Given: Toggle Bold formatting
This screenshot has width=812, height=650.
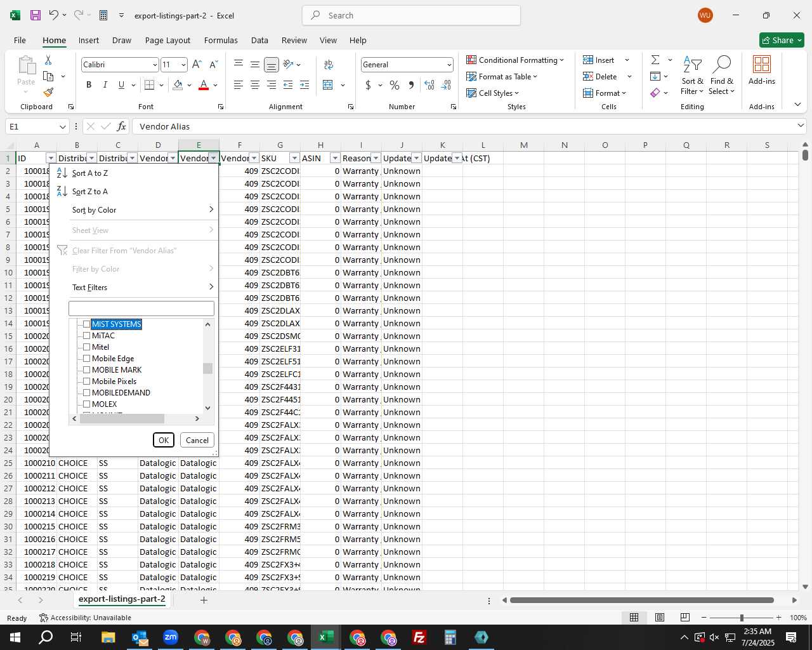Looking at the screenshot, I should pos(89,85).
